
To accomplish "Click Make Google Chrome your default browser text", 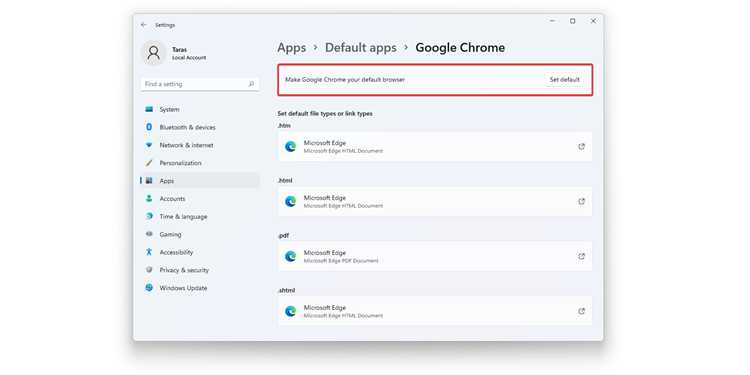I will pos(345,80).
